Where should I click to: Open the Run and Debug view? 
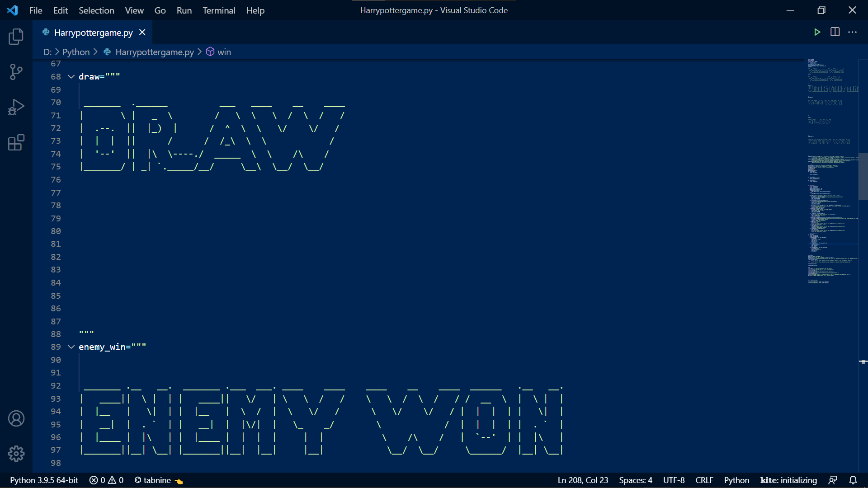point(16,108)
